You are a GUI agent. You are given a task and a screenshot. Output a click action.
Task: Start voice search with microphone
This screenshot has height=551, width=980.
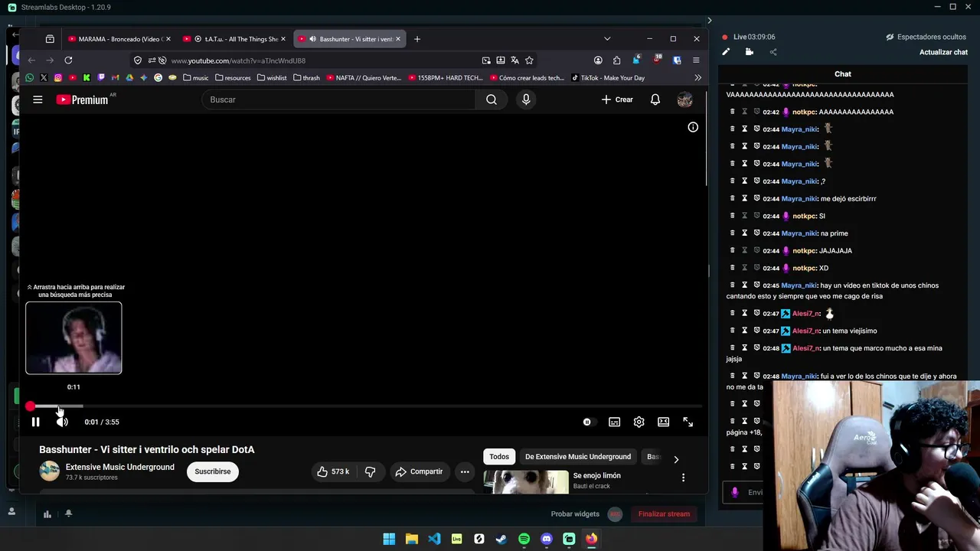(x=525, y=99)
